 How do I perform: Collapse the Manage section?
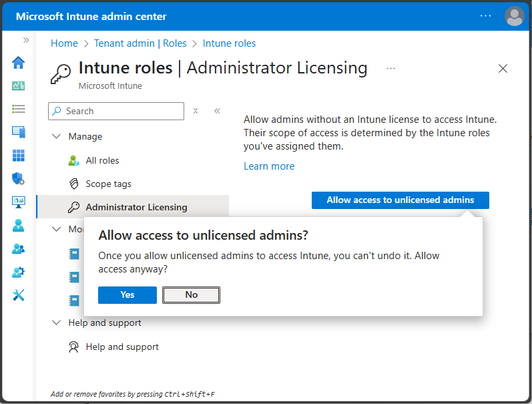click(x=56, y=136)
